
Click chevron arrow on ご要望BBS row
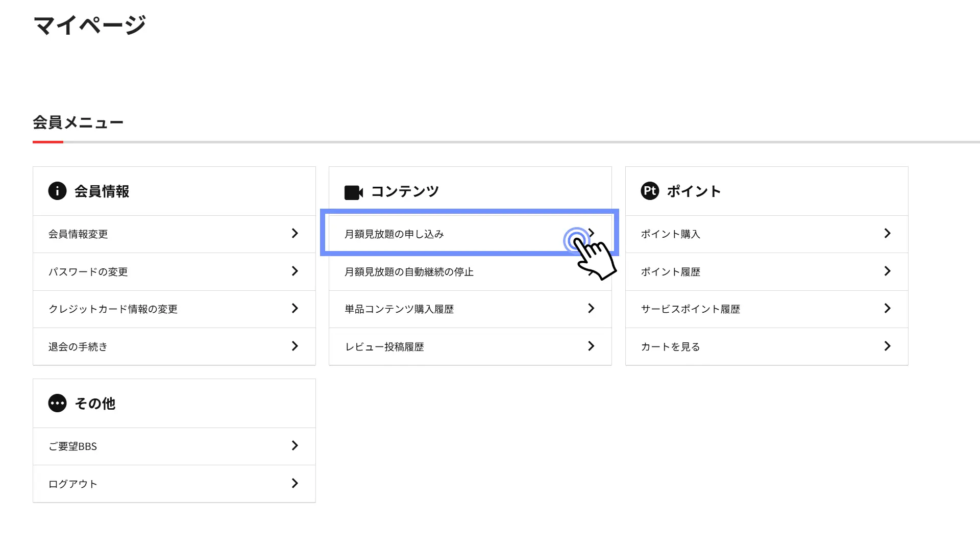[295, 445]
